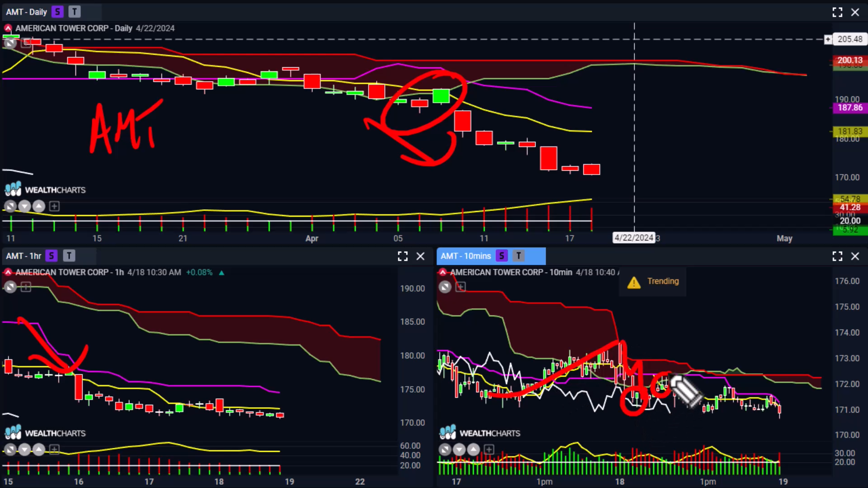Click 176.00 on the 10min price axis
868x488 pixels.
847,281
